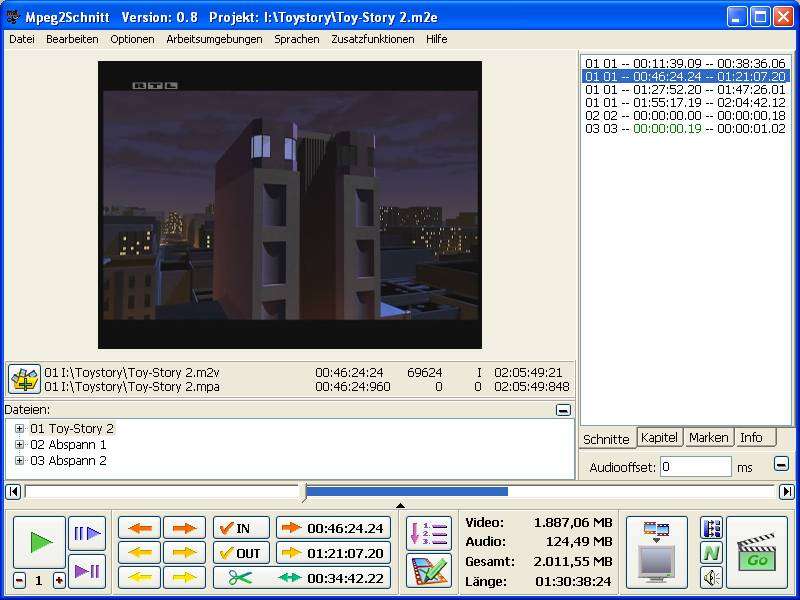Screen dimensions: 800x600
Task: Jump to the IN position 00:46:24.24
Action: click(x=333, y=528)
